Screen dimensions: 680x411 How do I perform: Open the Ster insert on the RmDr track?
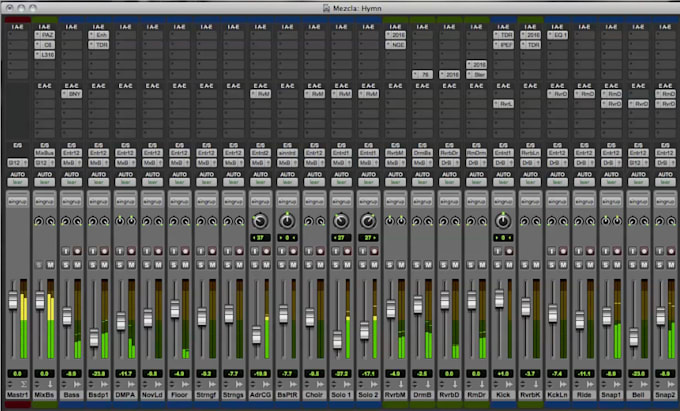point(476,75)
